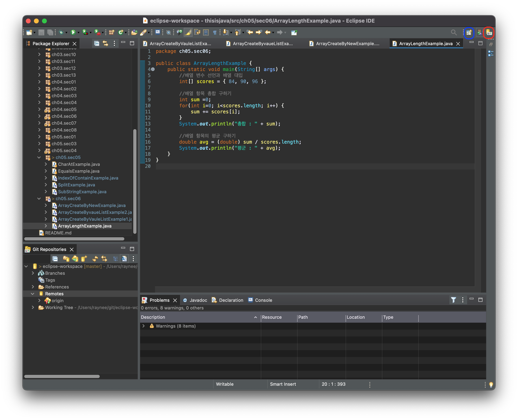This screenshot has height=420, width=518.
Task: Toggle Show Whitespace Characters pilcrow button
Action: [x=215, y=32]
